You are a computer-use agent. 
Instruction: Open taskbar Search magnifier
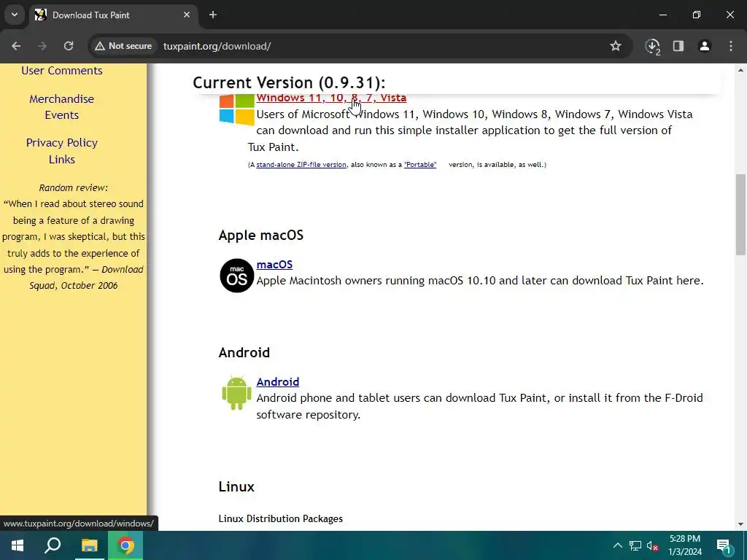[53, 545]
